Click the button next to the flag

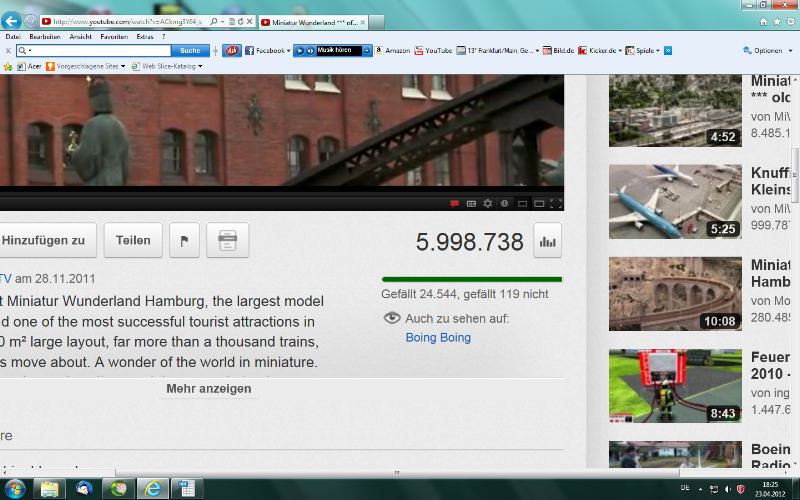(x=228, y=241)
